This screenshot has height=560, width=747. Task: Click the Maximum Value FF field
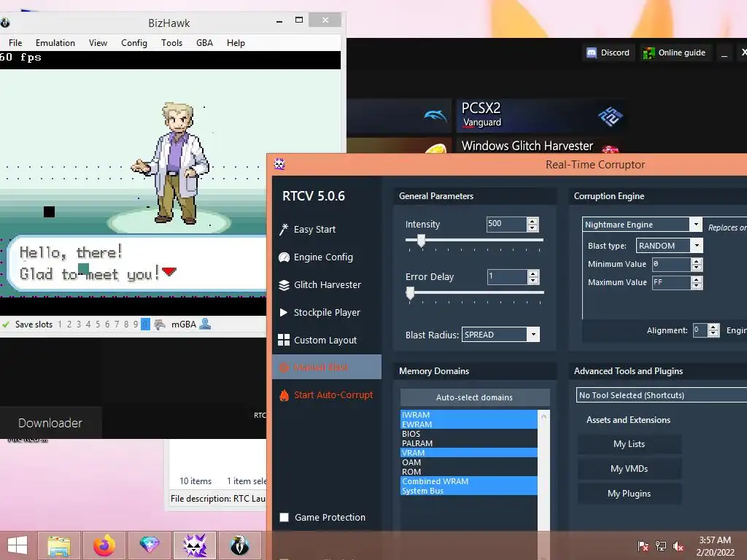tap(671, 282)
